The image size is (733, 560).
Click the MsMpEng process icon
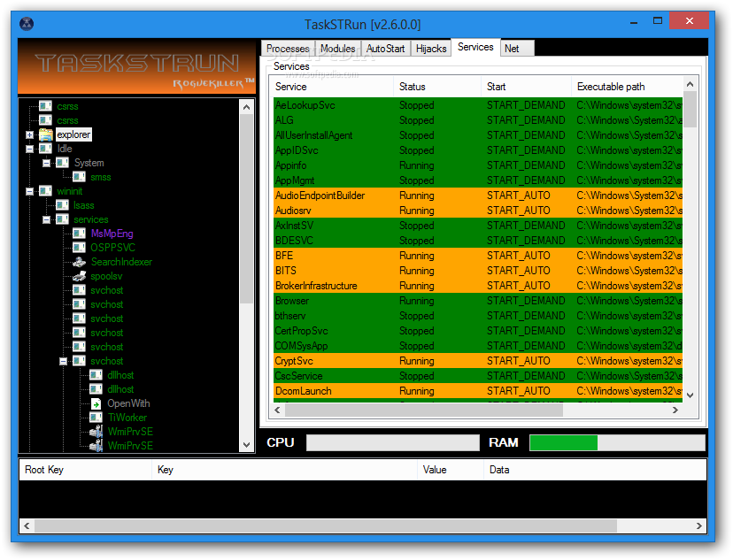pos(79,234)
